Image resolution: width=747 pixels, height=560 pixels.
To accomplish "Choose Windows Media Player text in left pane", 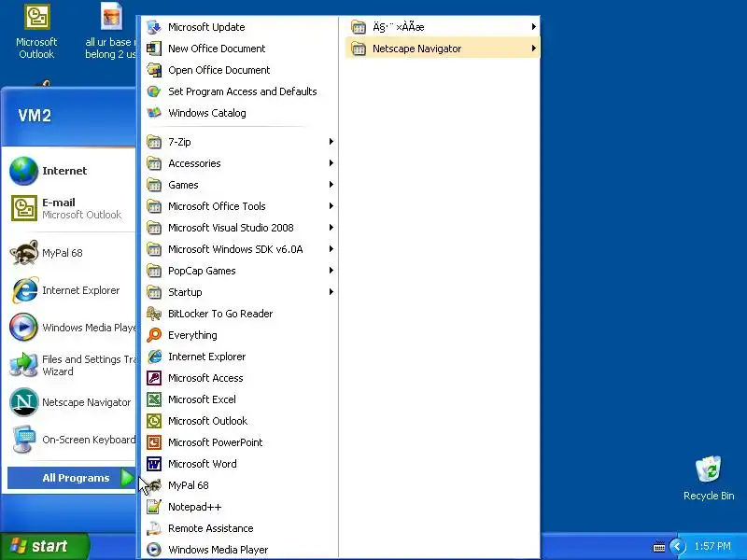I will 89,328.
